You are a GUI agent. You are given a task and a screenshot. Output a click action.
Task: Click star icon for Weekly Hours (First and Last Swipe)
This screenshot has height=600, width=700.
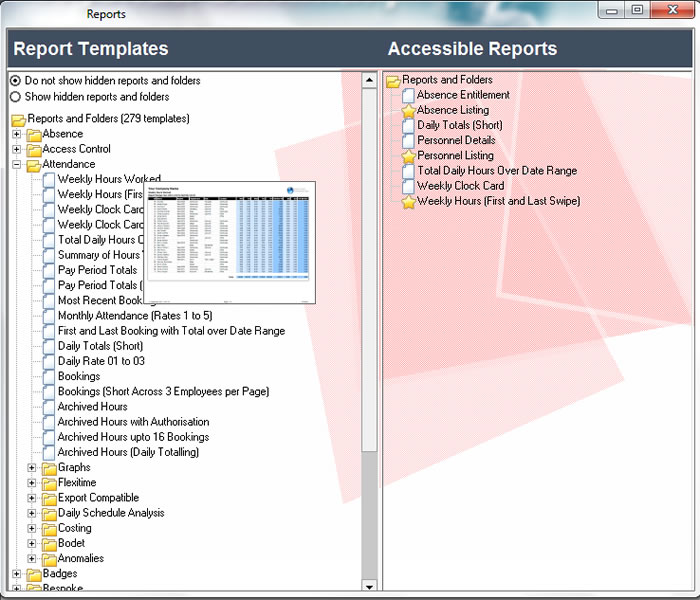tap(408, 202)
